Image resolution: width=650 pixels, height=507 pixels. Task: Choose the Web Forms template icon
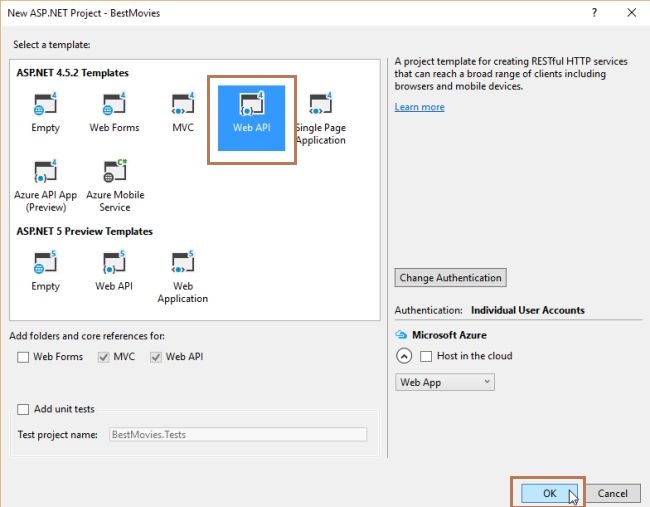[114, 104]
